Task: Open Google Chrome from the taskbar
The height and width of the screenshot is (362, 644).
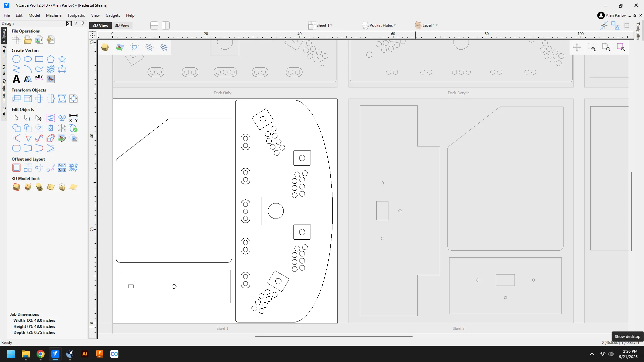Action: (x=41, y=354)
